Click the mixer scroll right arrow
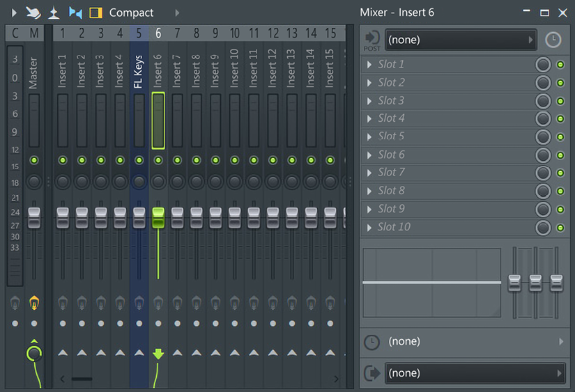575x392 pixels. pyautogui.click(x=336, y=379)
